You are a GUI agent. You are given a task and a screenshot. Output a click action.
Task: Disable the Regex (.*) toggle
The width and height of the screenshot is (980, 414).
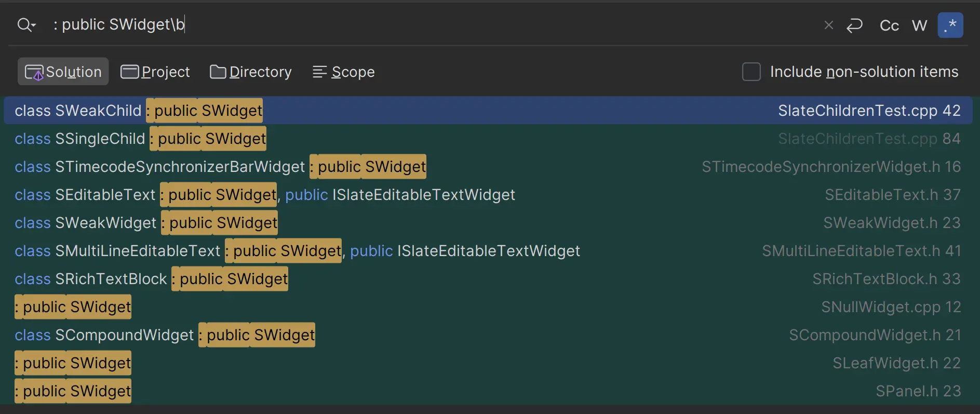[950, 25]
